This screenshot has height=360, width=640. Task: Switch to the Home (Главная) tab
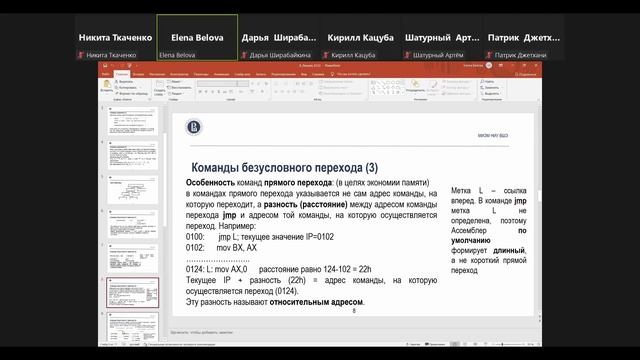[122, 74]
